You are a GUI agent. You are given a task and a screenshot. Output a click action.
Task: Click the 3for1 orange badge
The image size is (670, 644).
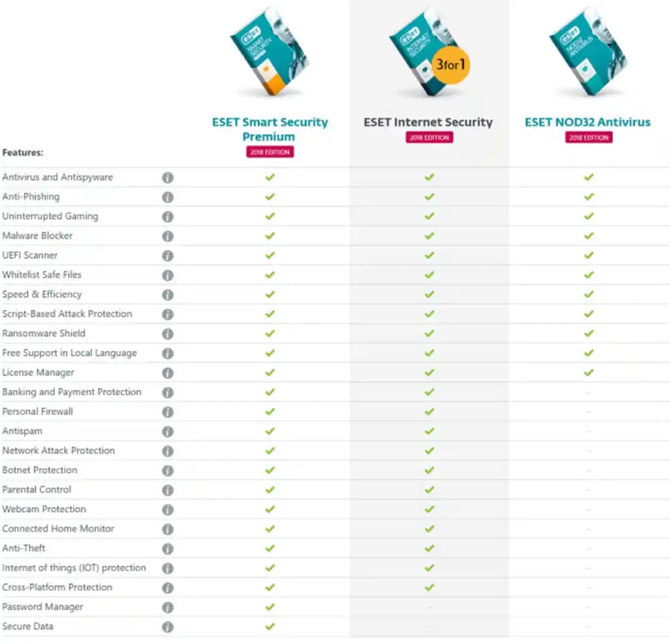(451, 65)
